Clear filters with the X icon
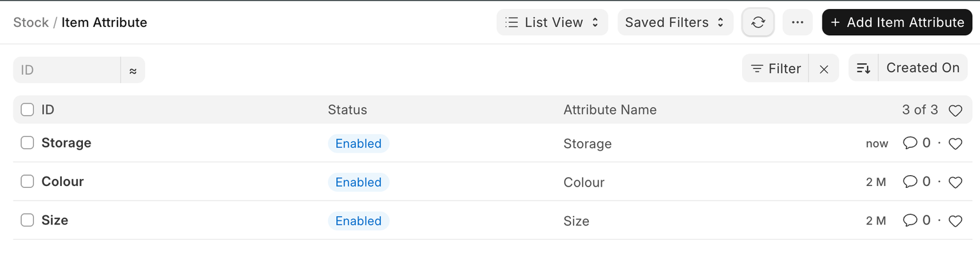 point(824,69)
